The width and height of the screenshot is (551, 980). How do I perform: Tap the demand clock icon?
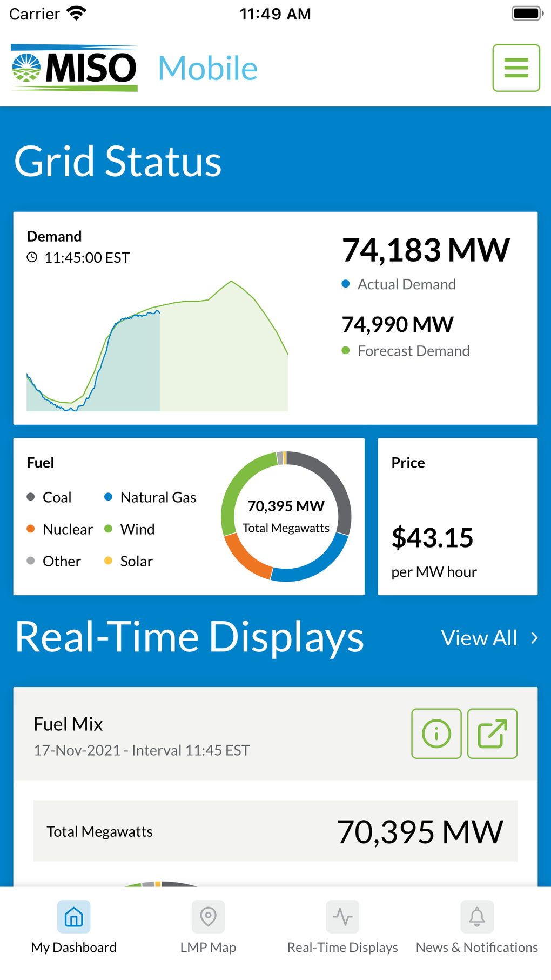32,257
